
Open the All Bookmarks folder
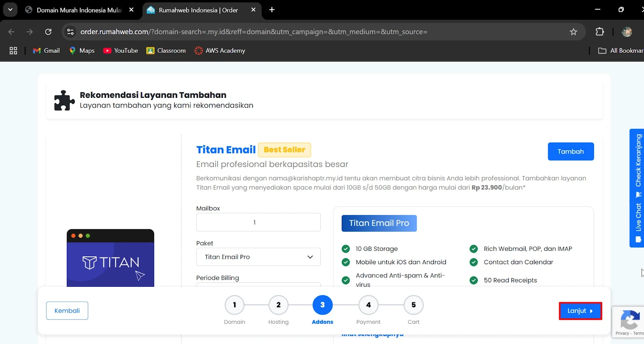(621, 51)
